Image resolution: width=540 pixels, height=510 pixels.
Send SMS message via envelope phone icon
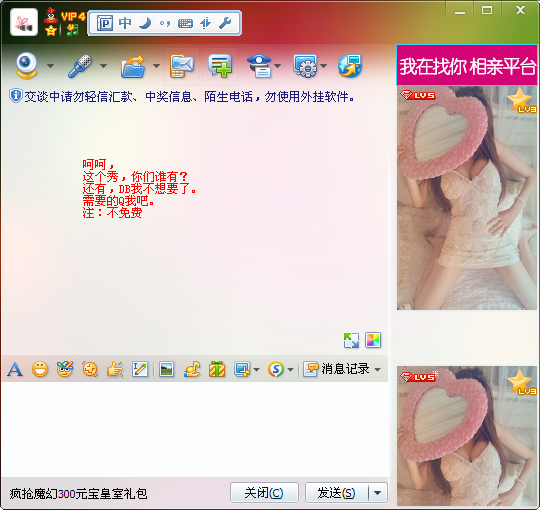(182, 66)
